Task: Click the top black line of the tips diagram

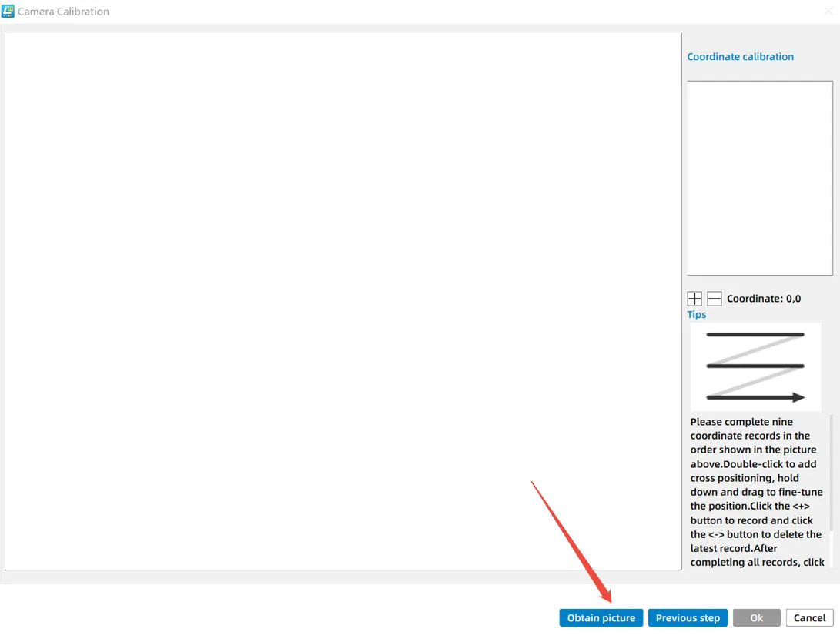Action: point(755,335)
